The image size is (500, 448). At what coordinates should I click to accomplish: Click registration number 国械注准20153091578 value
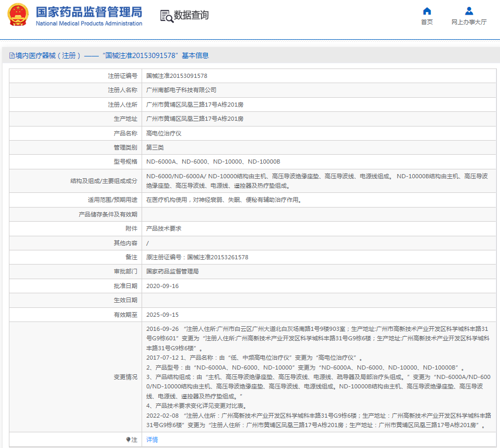coord(177,76)
